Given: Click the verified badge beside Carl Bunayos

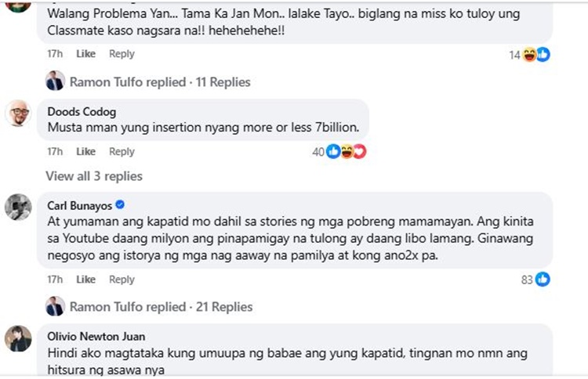Looking at the screenshot, I should pyautogui.click(x=120, y=204).
